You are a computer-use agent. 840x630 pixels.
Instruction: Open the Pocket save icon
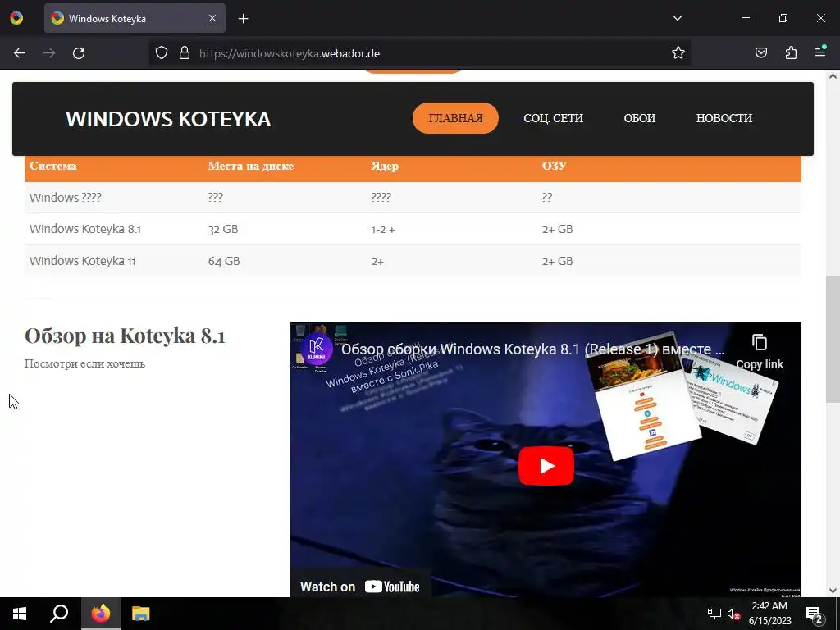coord(761,53)
